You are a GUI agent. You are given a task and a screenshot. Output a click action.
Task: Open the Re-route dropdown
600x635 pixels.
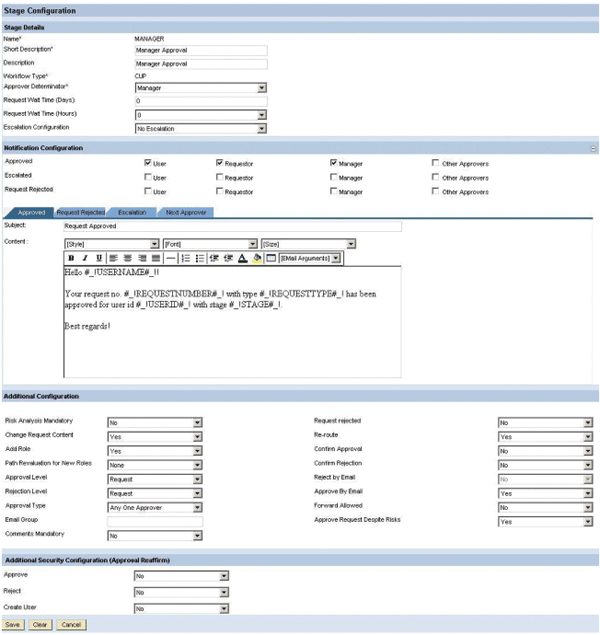coord(545,437)
